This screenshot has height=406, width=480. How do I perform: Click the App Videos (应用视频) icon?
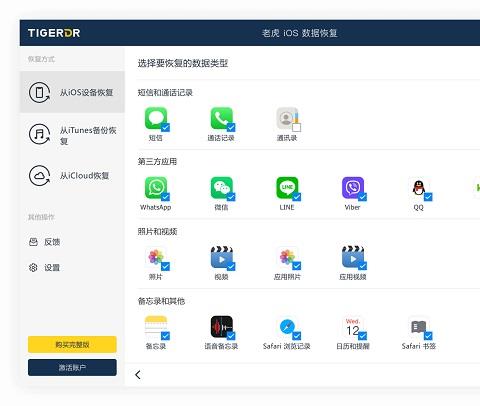click(353, 257)
